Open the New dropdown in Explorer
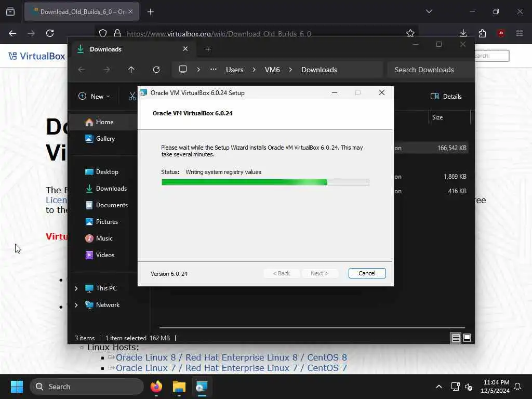The width and height of the screenshot is (532, 399). coord(94,96)
